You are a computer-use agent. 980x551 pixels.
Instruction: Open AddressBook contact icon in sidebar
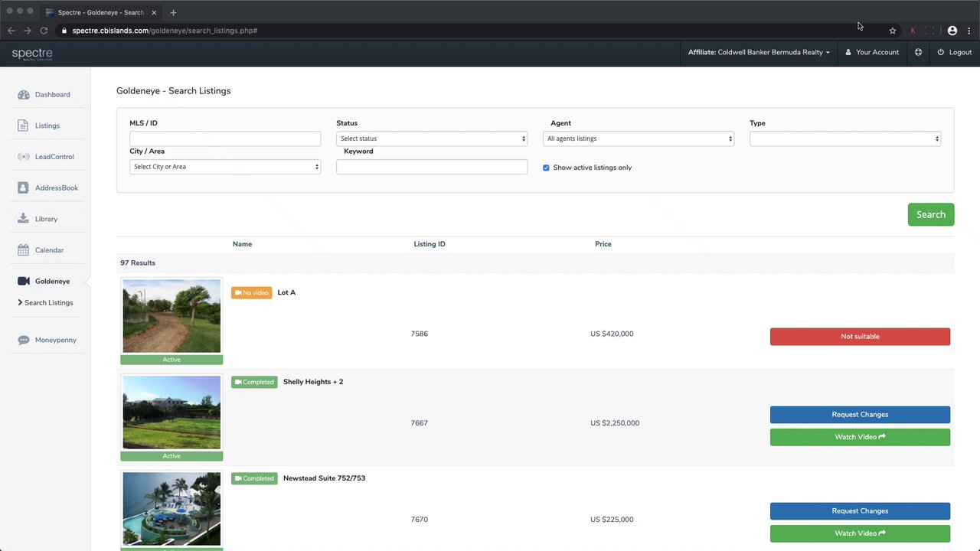pos(23,187)
